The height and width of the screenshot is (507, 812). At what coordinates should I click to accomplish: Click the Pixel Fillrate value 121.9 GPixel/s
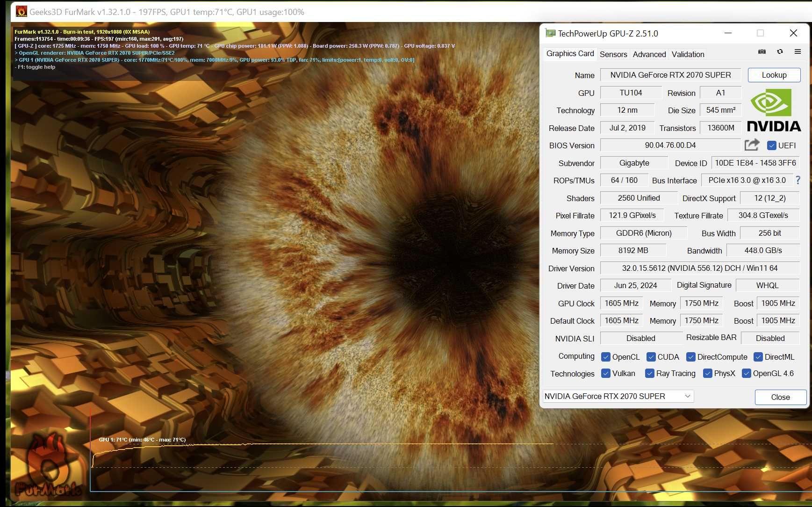632,215
